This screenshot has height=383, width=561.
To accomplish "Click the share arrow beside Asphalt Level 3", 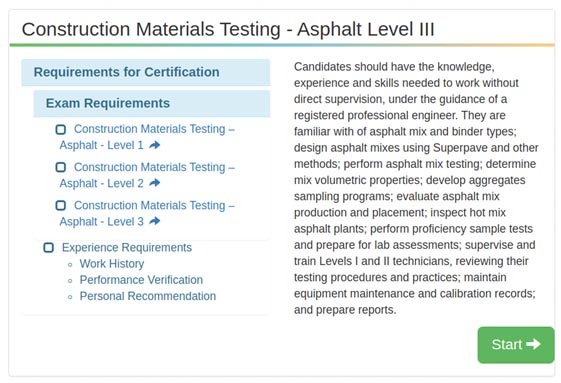I will [155, 221].
